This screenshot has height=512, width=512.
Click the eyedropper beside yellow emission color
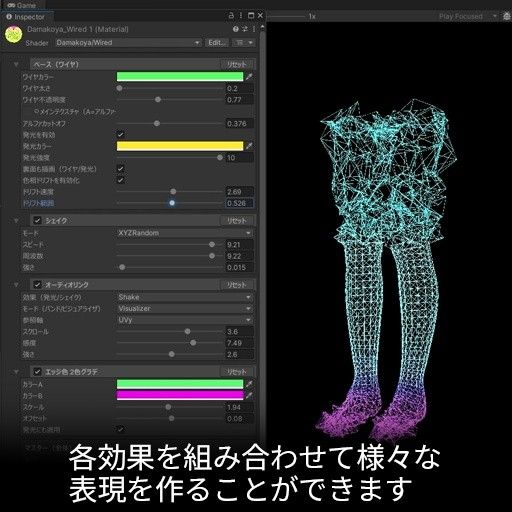tap(249, 146)
